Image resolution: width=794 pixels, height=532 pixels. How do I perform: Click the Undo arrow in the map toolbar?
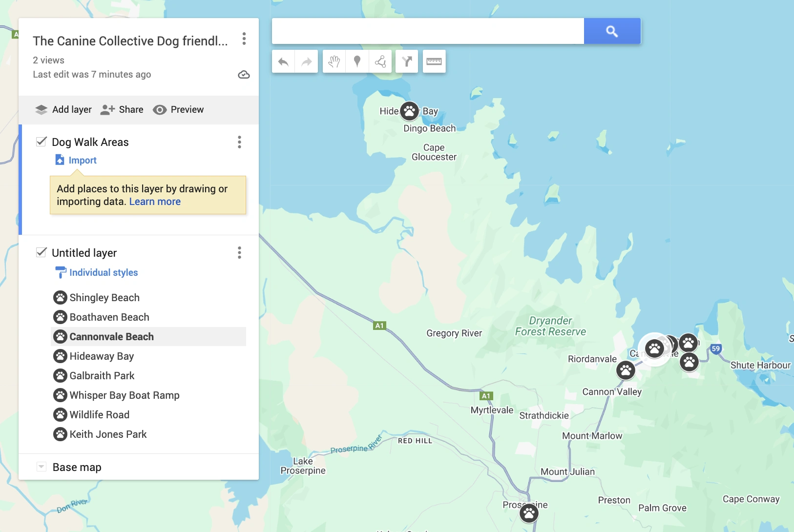coord(283,61)
